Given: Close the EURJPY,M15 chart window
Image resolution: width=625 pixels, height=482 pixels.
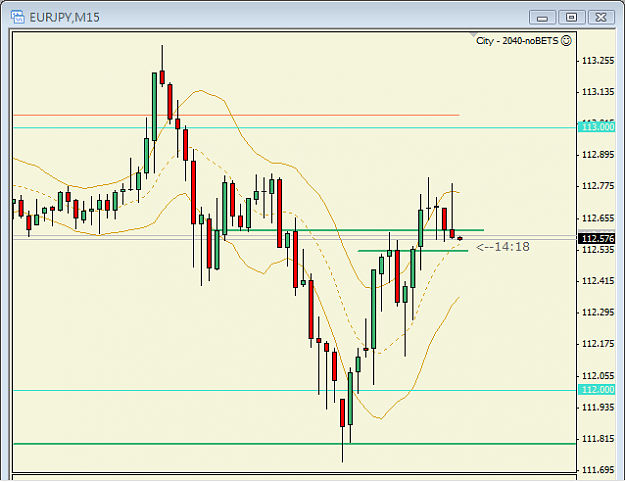Looking at the screenshot, I should [x=601, y=18].
